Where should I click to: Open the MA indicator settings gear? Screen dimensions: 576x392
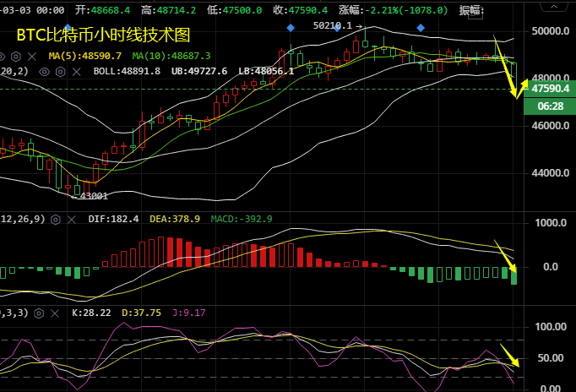pyautogui.click(x=16, y=55)
